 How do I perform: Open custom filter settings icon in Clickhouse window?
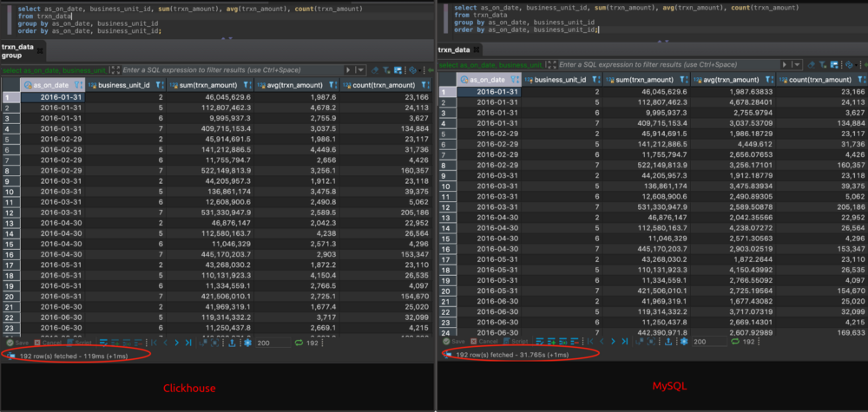(x=386, y=70)
